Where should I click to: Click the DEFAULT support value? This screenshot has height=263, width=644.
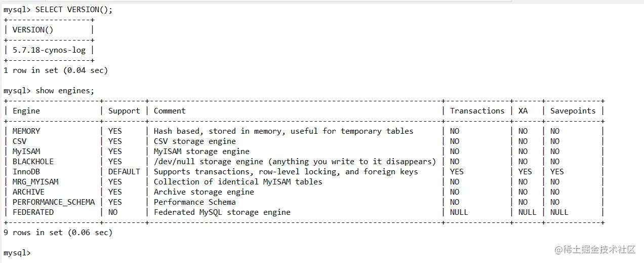click(x=124, y=172)
